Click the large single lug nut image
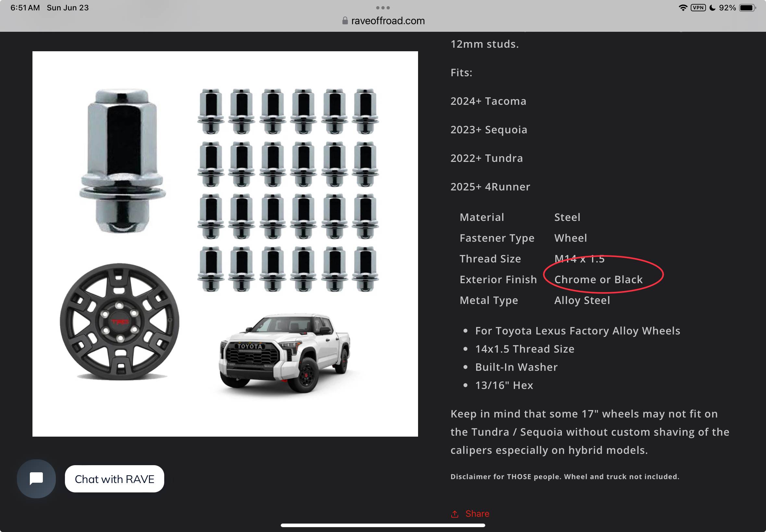 pyautogui.click(x=122, y=161)
